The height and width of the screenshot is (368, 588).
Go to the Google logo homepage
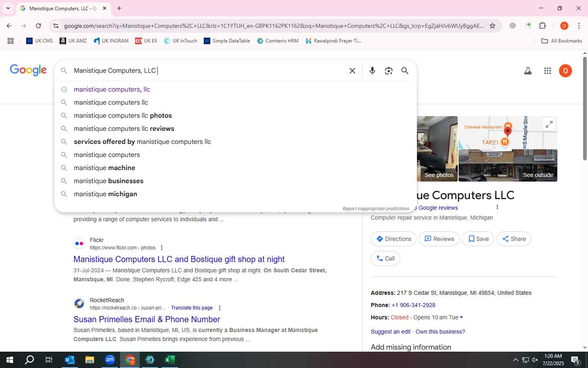pos(28,70)
